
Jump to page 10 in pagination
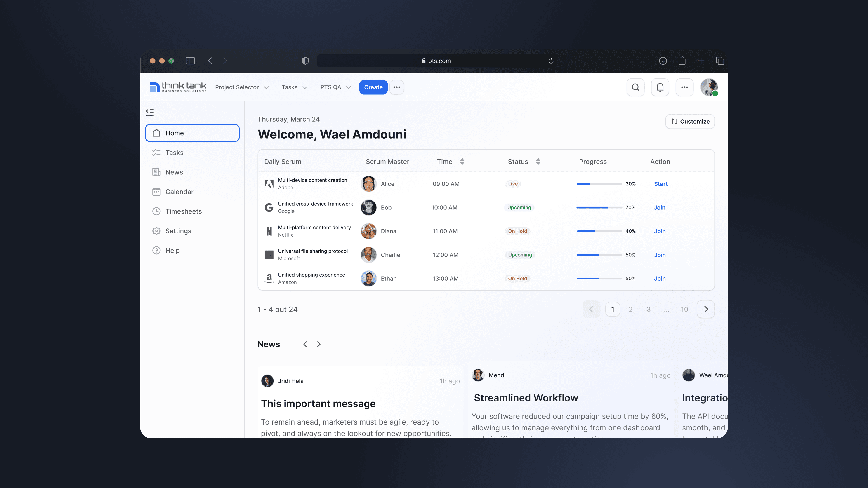pyautogui.click(x=684, y=309)
